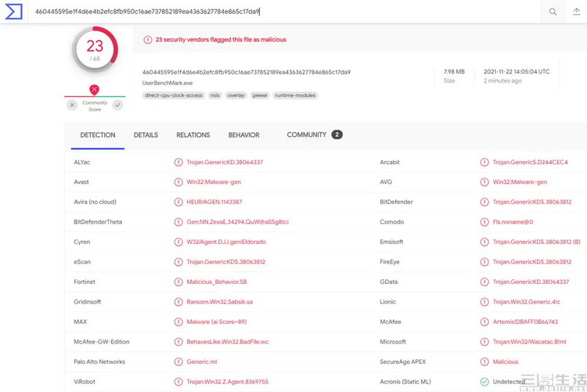587x392 pixels.
Task: Click the GData vendor name
Action: (x=388, y=282)
